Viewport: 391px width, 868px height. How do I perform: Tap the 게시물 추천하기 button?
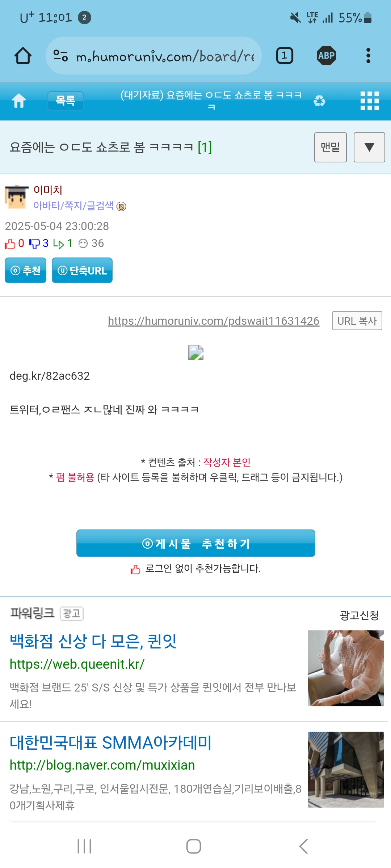point(196,543)
